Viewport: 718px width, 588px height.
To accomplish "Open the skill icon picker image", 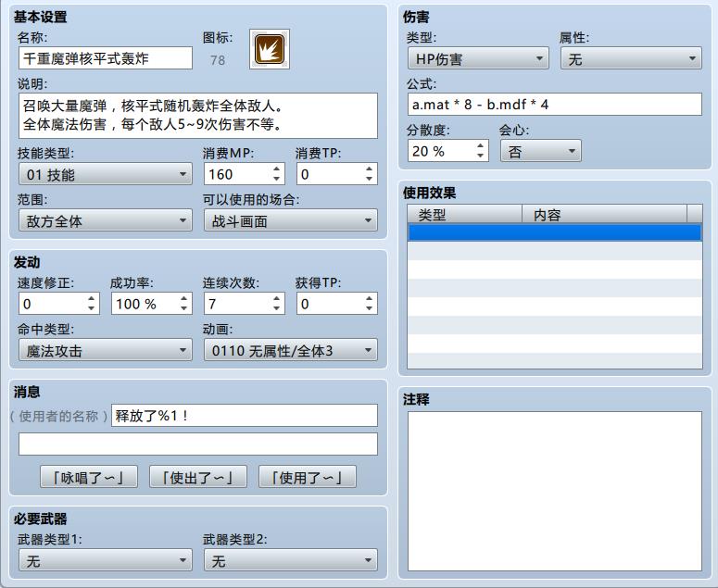I will 270,49.
